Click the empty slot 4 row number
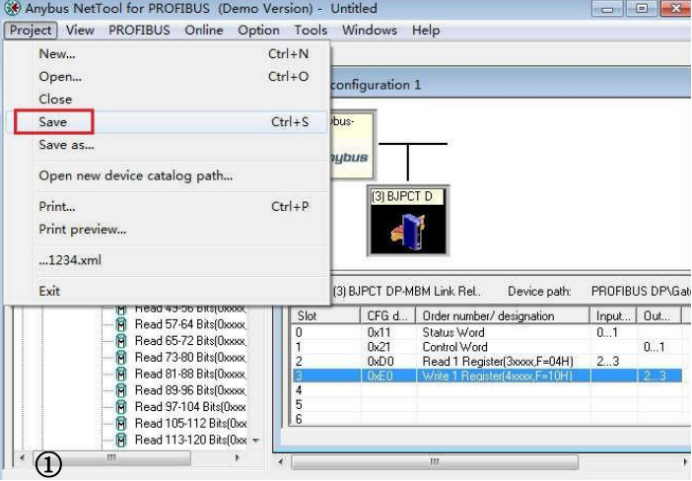 tap(299, 391)
